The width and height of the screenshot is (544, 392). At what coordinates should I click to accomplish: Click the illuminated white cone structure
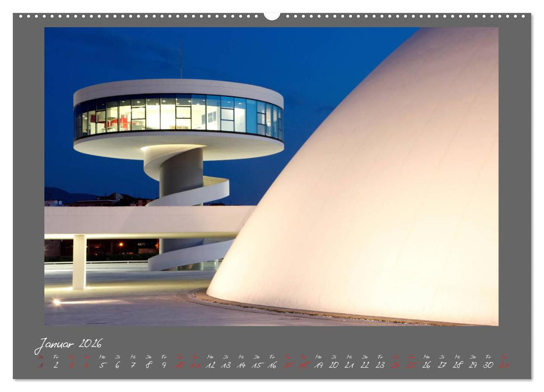pyautogui.click(x=381, y=213)
